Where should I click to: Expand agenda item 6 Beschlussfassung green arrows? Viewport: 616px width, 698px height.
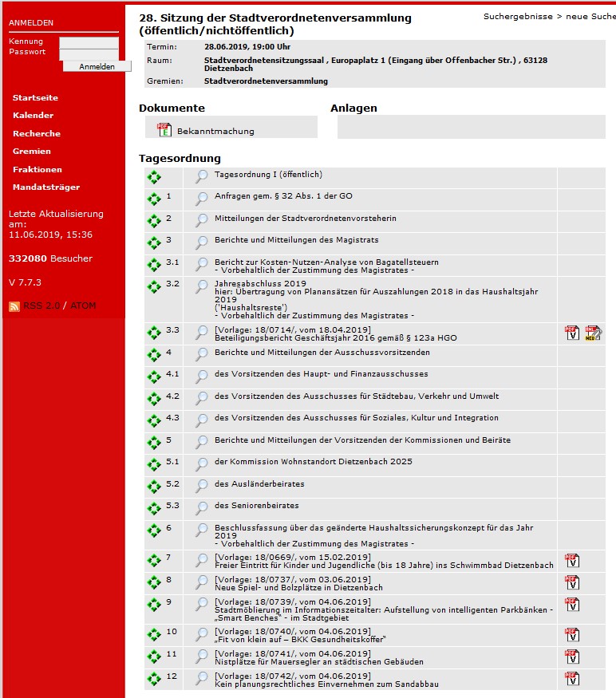(154, 531)
